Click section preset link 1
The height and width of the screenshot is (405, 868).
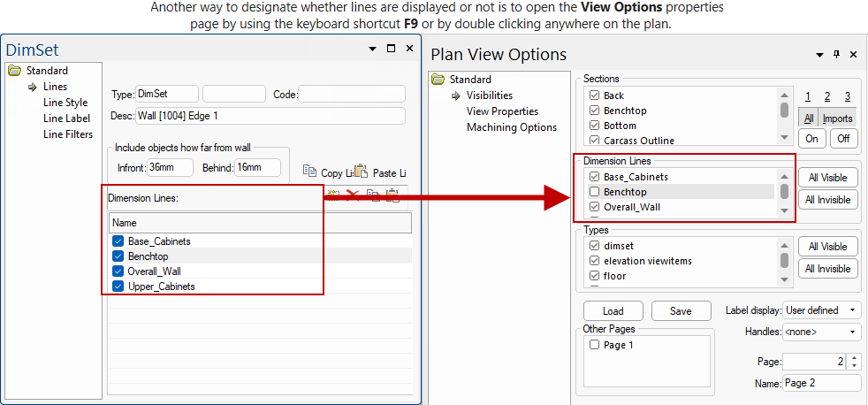click(808, 97)
